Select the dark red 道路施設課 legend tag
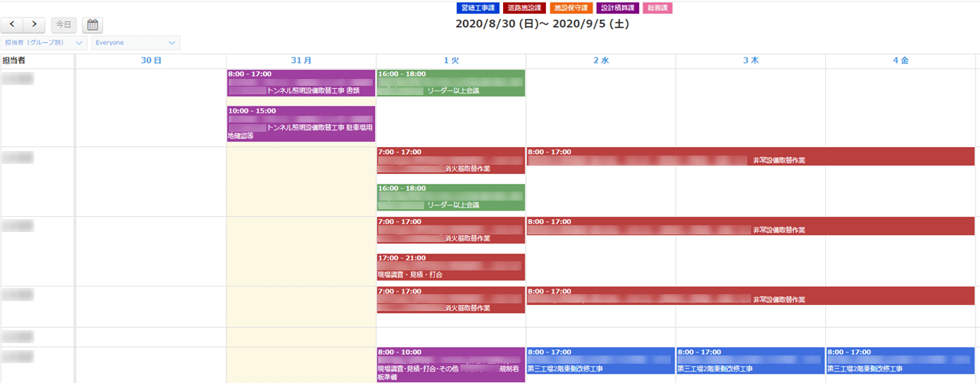The height and width of the screenshot is (383, 980). (524, 8)
